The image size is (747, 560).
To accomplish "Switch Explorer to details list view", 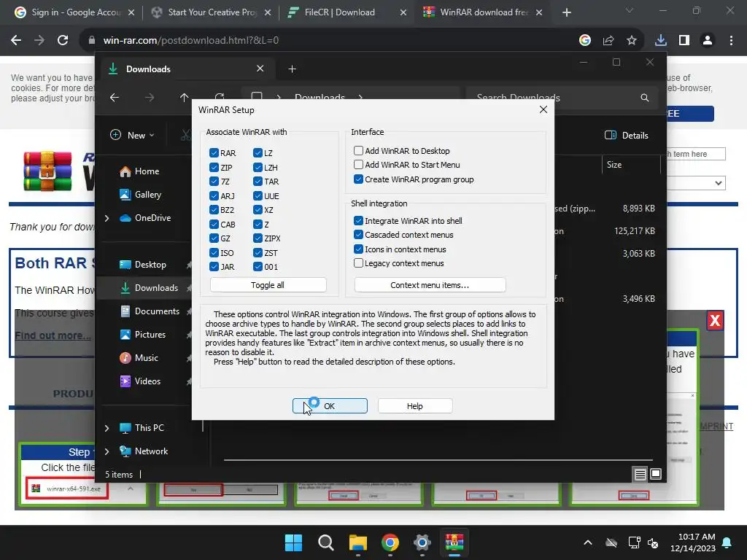I will coord(640,474).
